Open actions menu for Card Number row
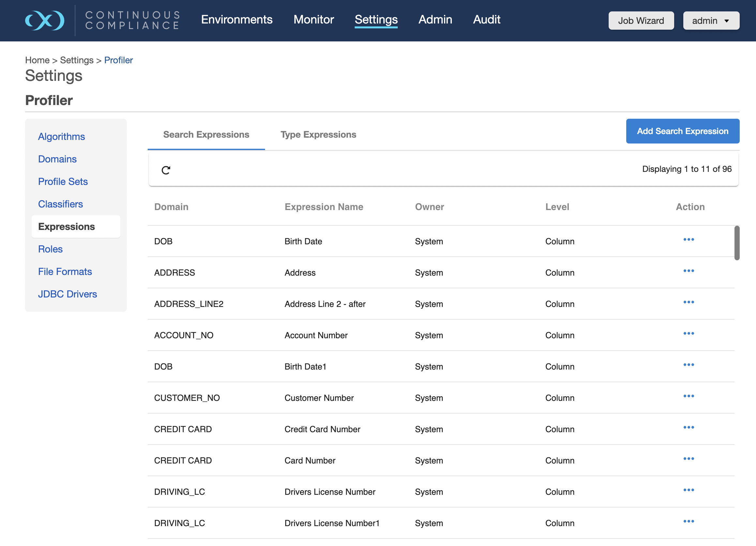This screenshot has height=546, width=756. (x=688, y=459)
